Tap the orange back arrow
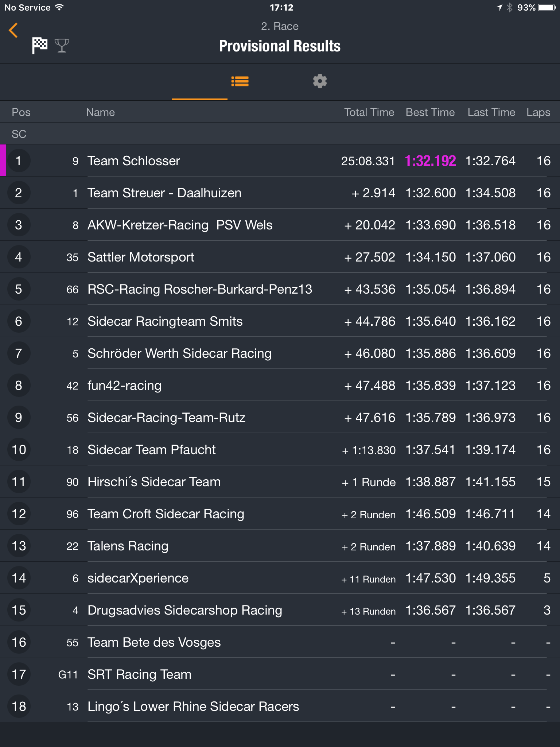560x747 pixels. (13, 30)
